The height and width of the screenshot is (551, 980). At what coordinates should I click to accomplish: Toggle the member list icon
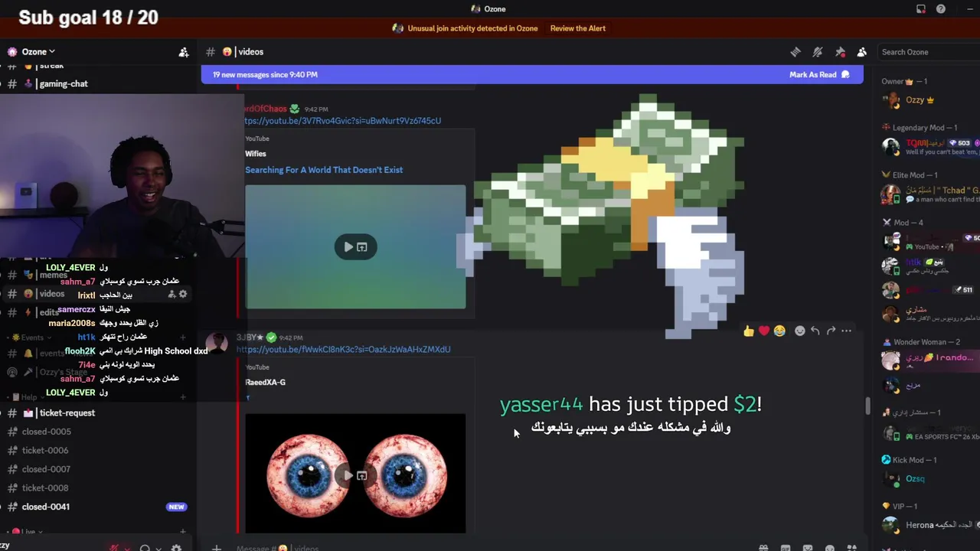tap(862, 52)
